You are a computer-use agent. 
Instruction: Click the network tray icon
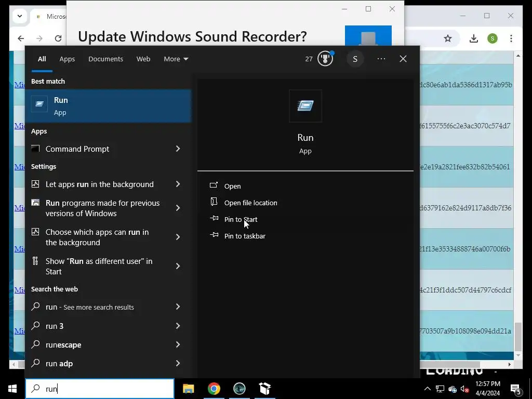click(440, 389)
